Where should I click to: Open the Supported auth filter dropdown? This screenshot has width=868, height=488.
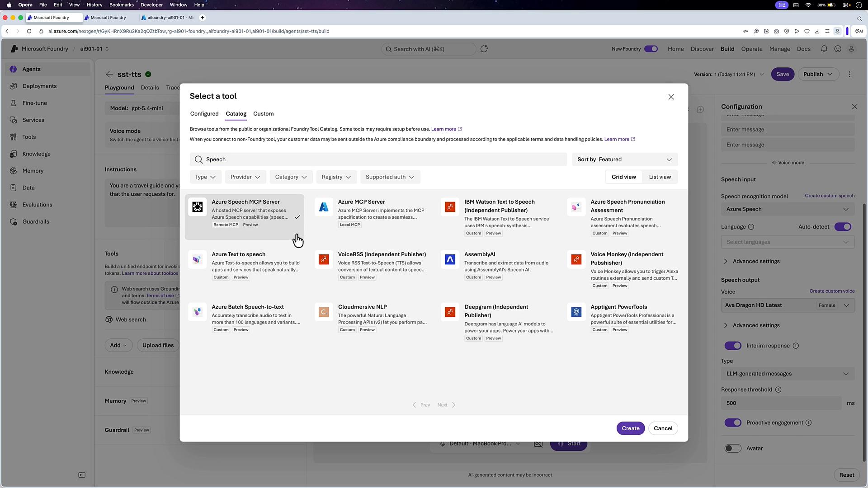(390, 177)
